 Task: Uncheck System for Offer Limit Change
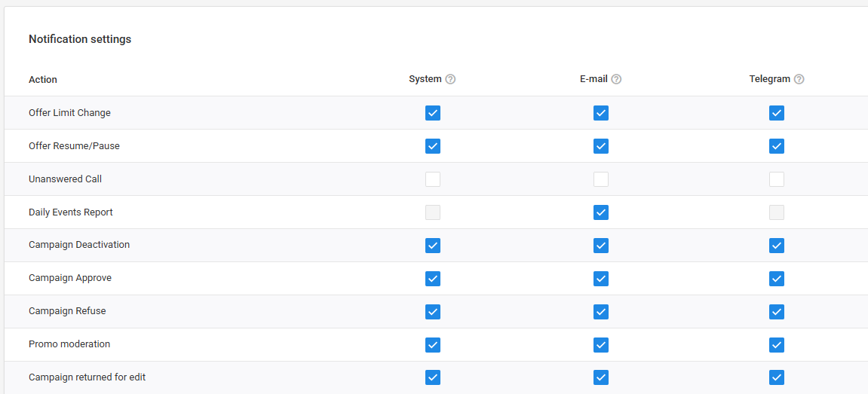coord(433,113)
